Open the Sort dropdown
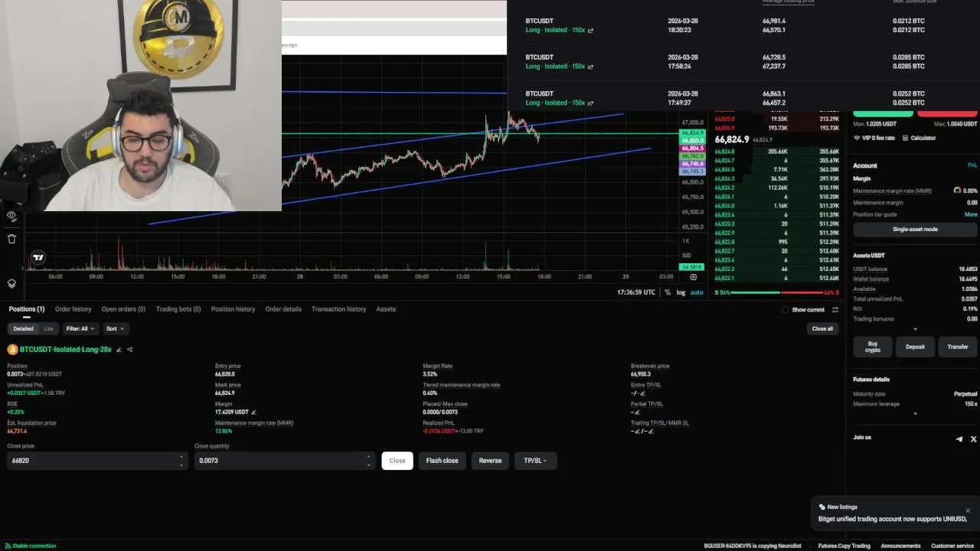The height and width of the screenshot is (551, 980). 115,328
